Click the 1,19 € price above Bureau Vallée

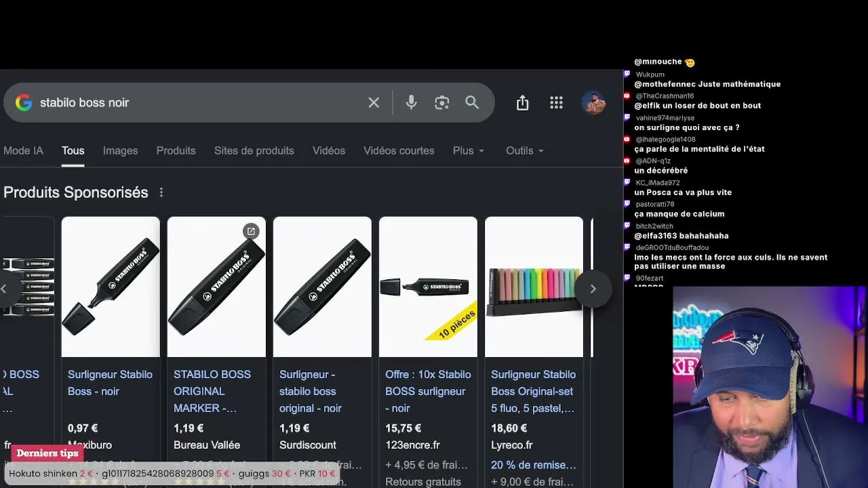click(x=189, y=428)
